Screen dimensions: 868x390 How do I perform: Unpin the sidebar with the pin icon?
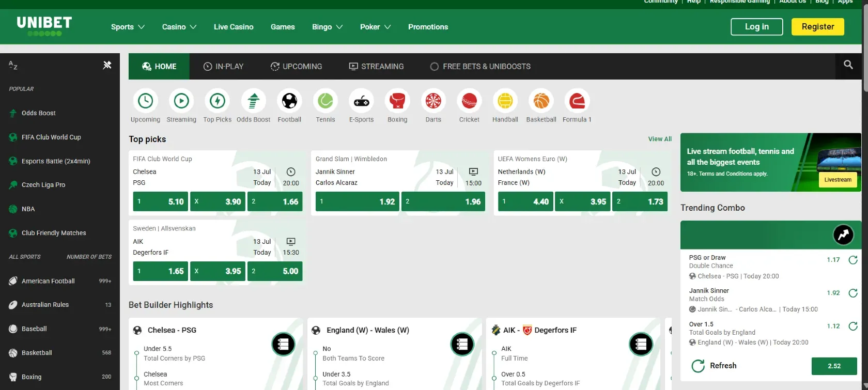click(107, 65)
